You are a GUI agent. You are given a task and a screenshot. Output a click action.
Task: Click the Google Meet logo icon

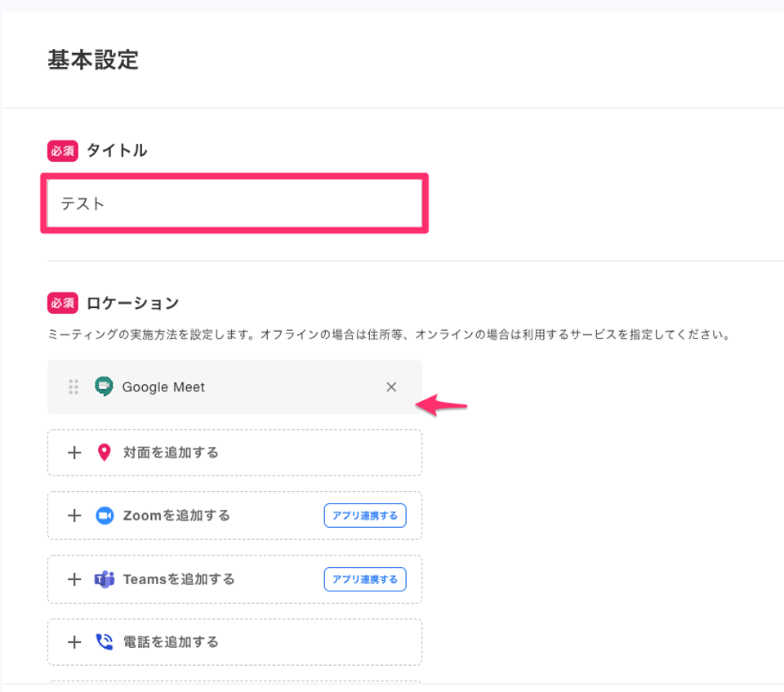pyautogui.click(x=104, y=386)
